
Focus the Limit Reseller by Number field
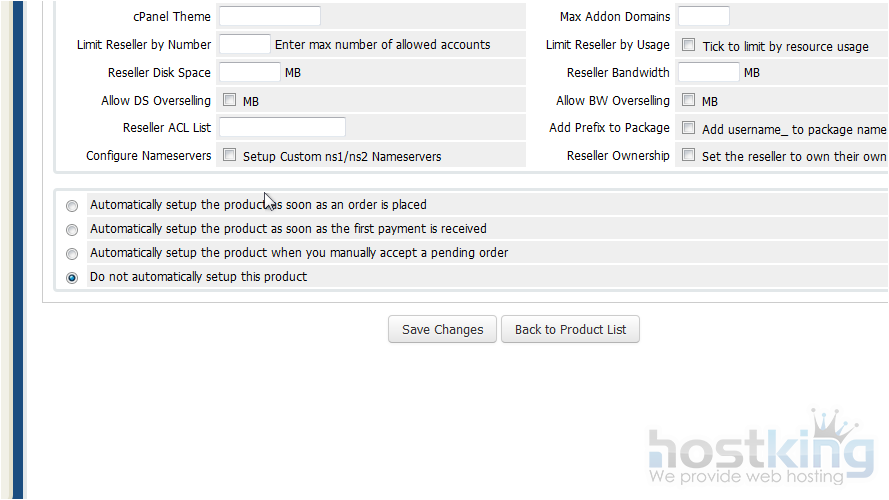(244, 44)
